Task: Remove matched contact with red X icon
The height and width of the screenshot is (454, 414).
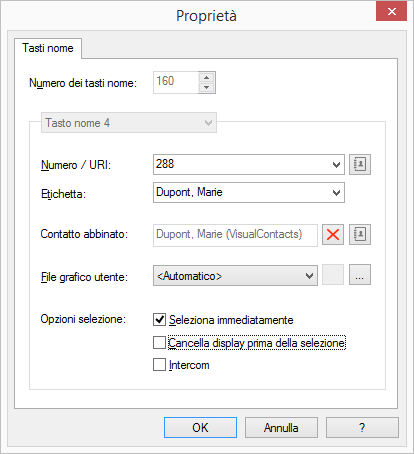Action: point(333,235)
